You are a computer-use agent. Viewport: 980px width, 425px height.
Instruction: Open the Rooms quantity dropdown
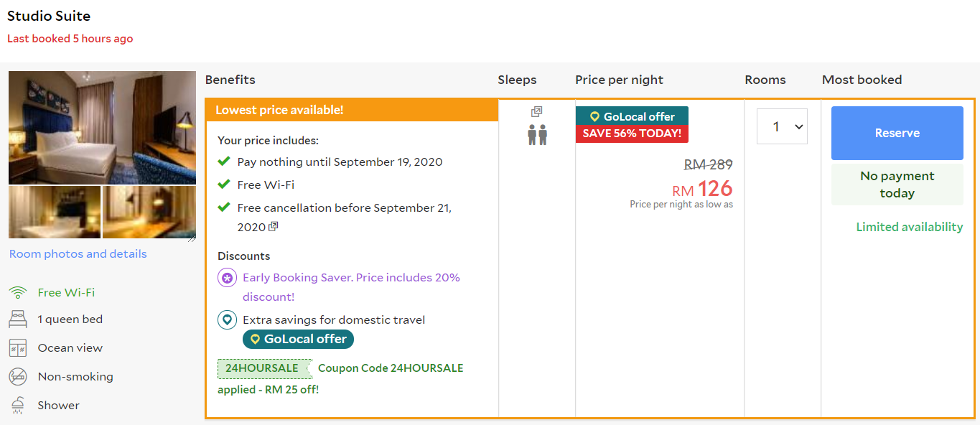(782, 126)
